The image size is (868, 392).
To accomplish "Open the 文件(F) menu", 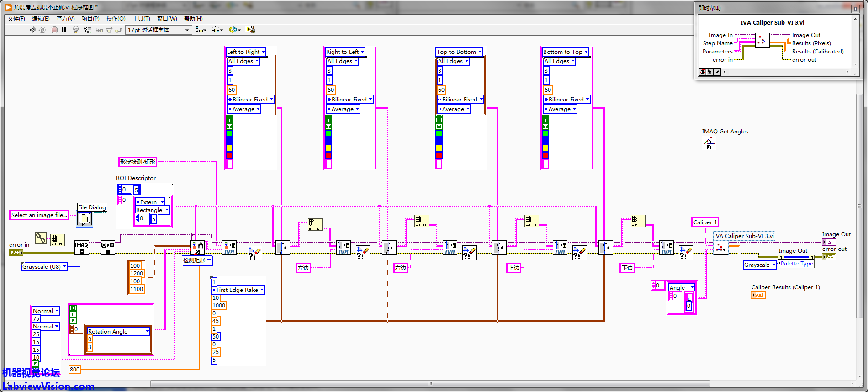I will tap(16, 19).
